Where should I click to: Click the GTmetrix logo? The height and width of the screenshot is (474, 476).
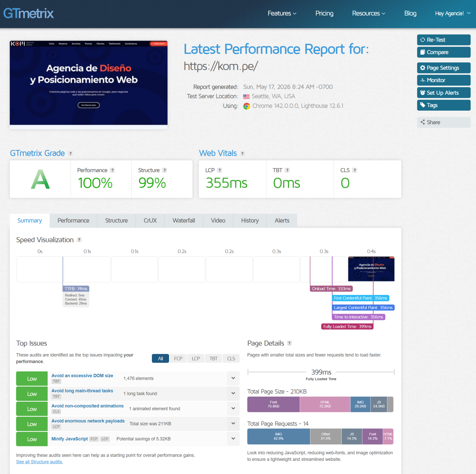29,13
